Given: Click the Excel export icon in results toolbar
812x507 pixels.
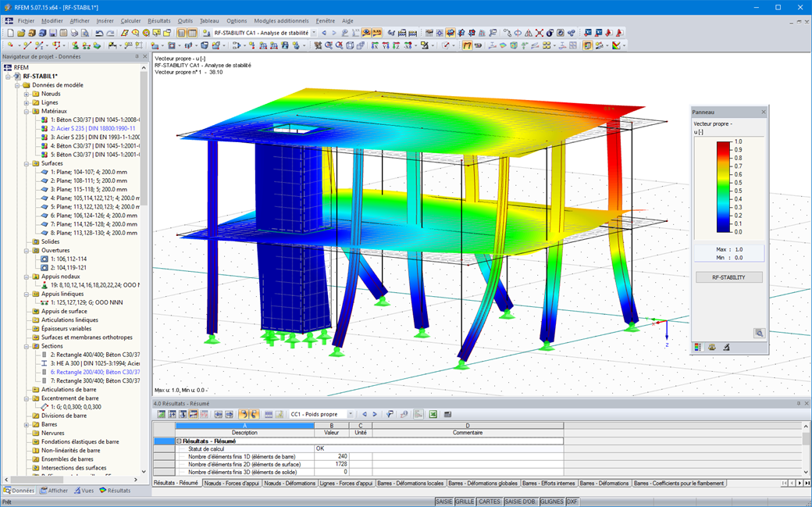Looking at the screenshot, I should 433,414.
